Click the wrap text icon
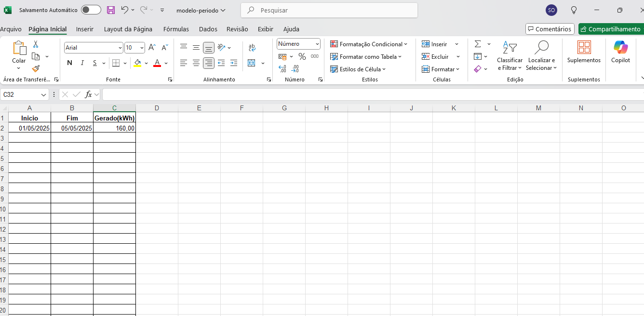Viewport: 644px width, 316px height. coord(252,48)
